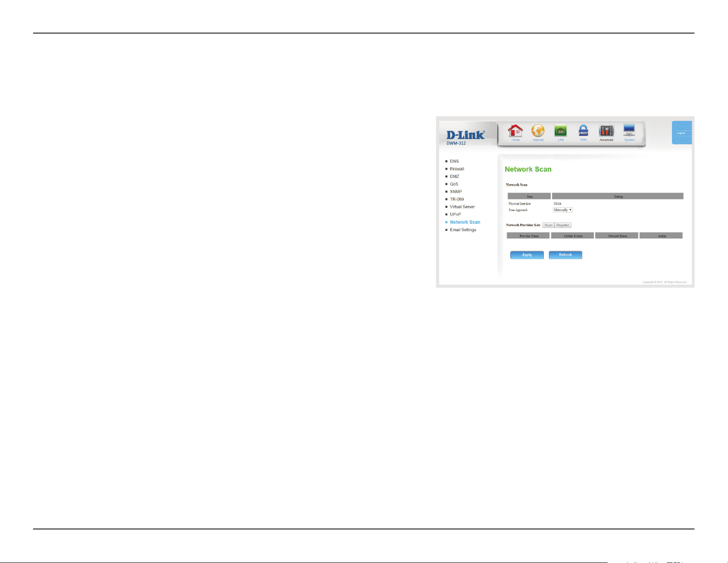Click the Network Provider List label
This screenshot has height=563, width=728.
[523, 225]
